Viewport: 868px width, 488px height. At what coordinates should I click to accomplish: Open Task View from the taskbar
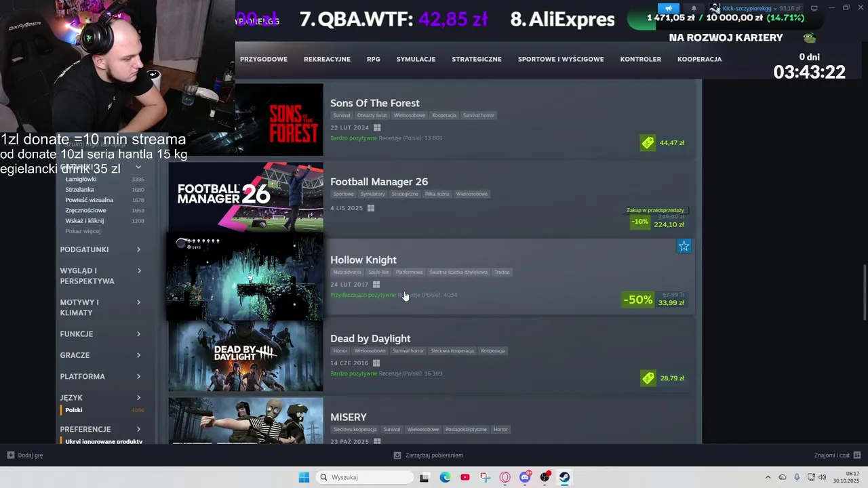424,477
